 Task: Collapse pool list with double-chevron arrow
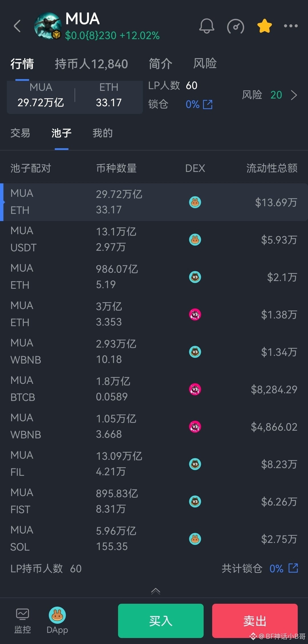155,591
